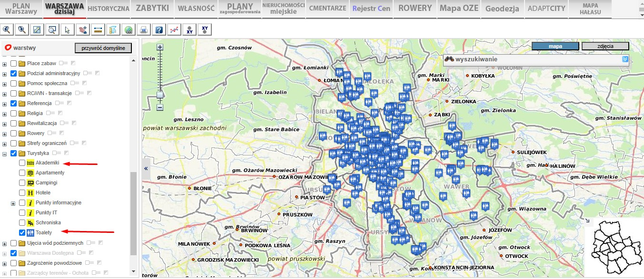This screenshot has width=644, height=279.
Task: Click the Hotele layer H icon
Action: [x=30, y=193]
